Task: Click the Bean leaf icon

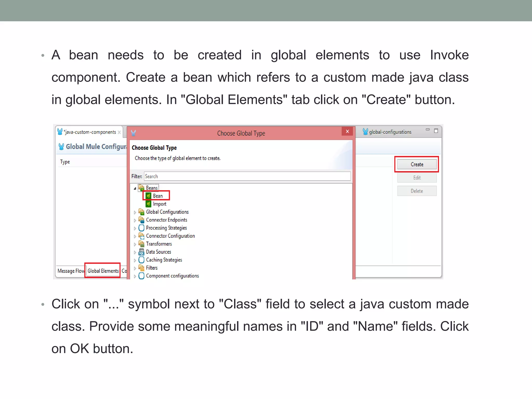Action: (148, 196)
